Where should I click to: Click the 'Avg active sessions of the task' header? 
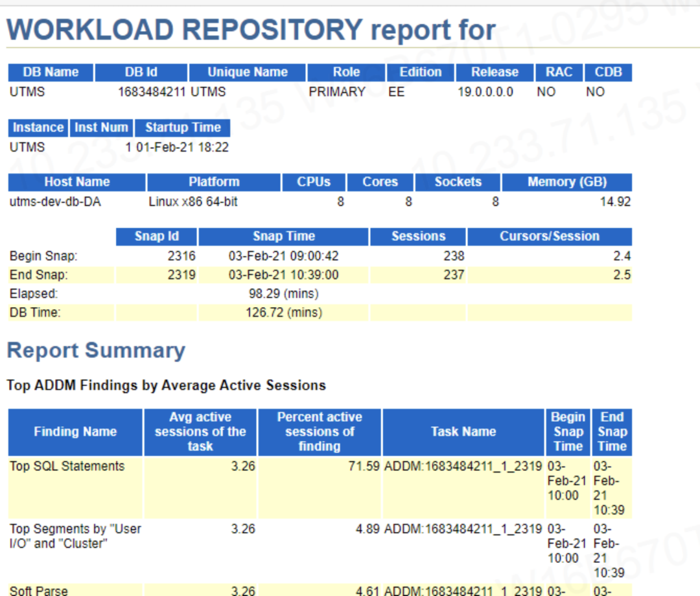(x=200, y=432)
